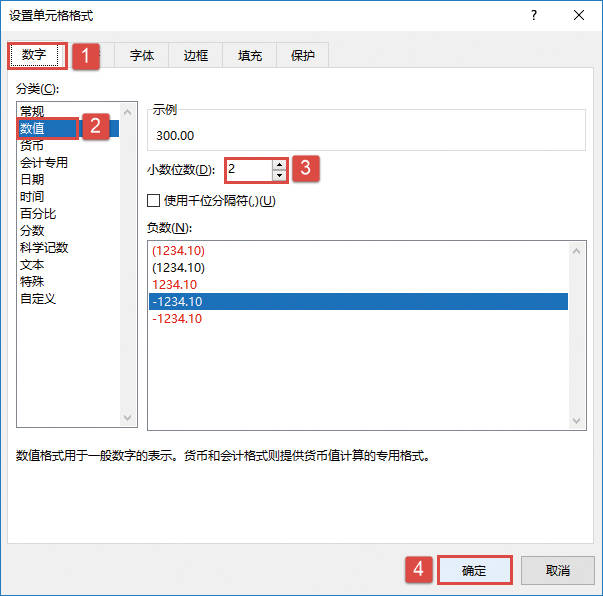Click the 确定 button
The height and width of the screenshot is (596, 603).
click(474, 570)
